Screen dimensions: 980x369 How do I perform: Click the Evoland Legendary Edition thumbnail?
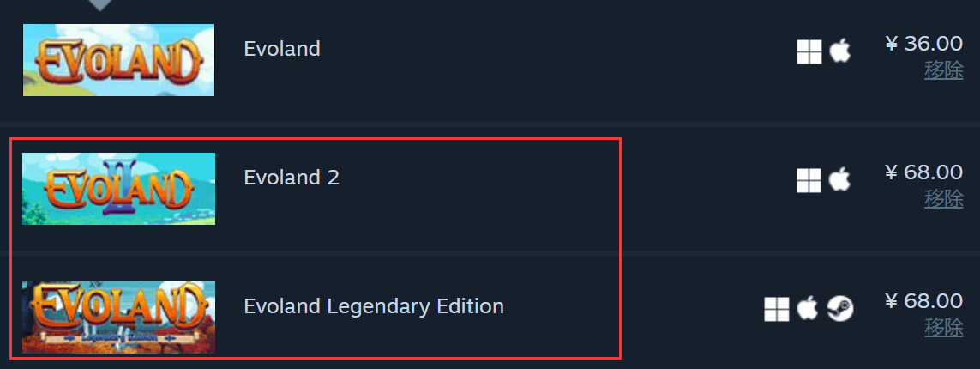119,318
